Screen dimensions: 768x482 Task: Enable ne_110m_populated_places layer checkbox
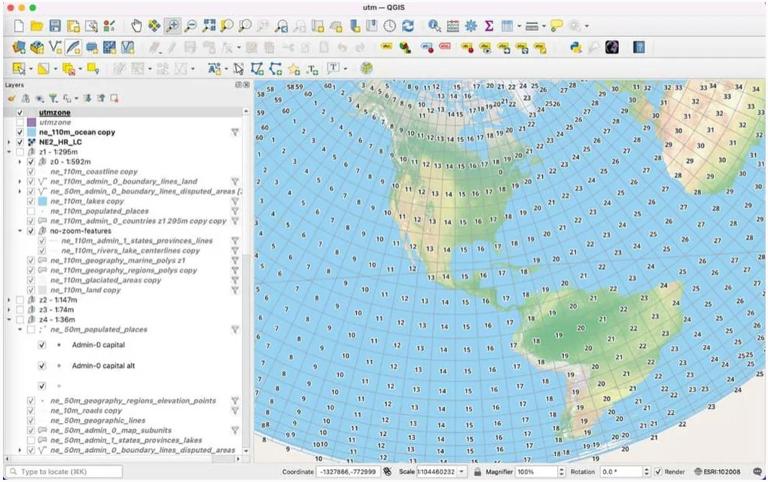31,211
